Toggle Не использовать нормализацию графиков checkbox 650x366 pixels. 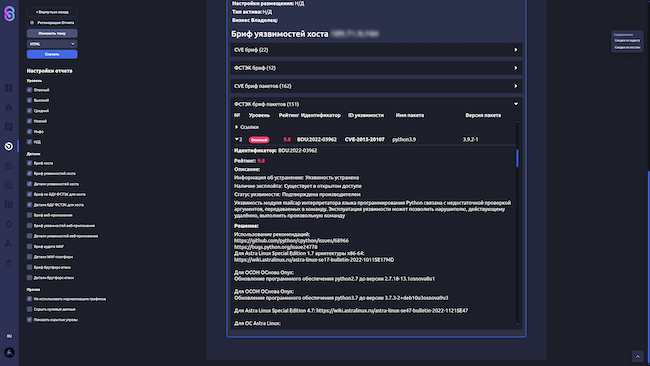29,298
